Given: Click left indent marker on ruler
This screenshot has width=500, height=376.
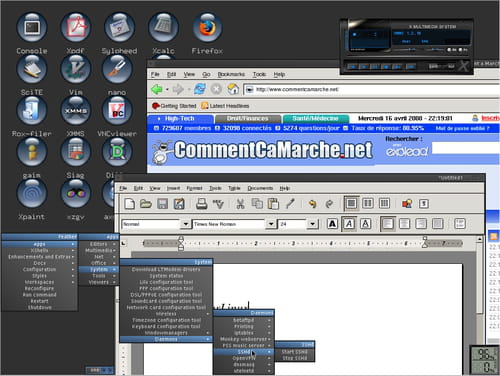Looking at the screenshot, I should pyautogui.click(x=181, y=243).
